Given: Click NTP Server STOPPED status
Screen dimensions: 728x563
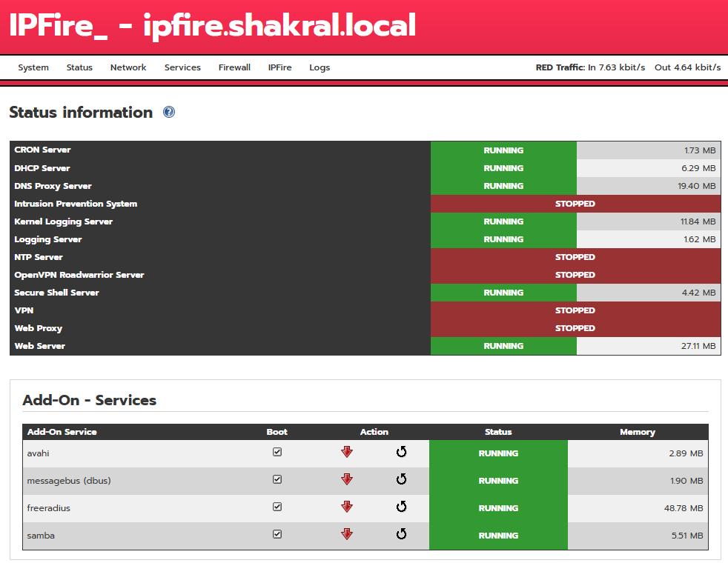Looking at the screenshot, I should pyautogui.click(x=575, y=257).
